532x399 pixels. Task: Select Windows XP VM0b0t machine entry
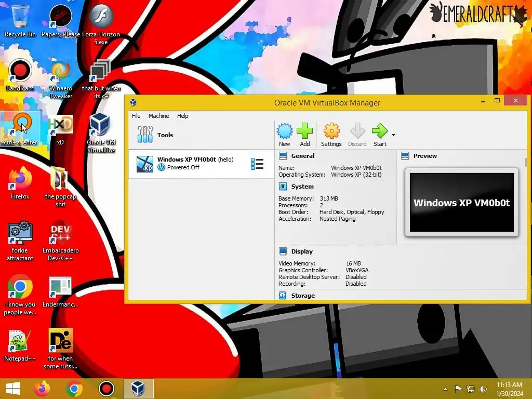[201, 164]
